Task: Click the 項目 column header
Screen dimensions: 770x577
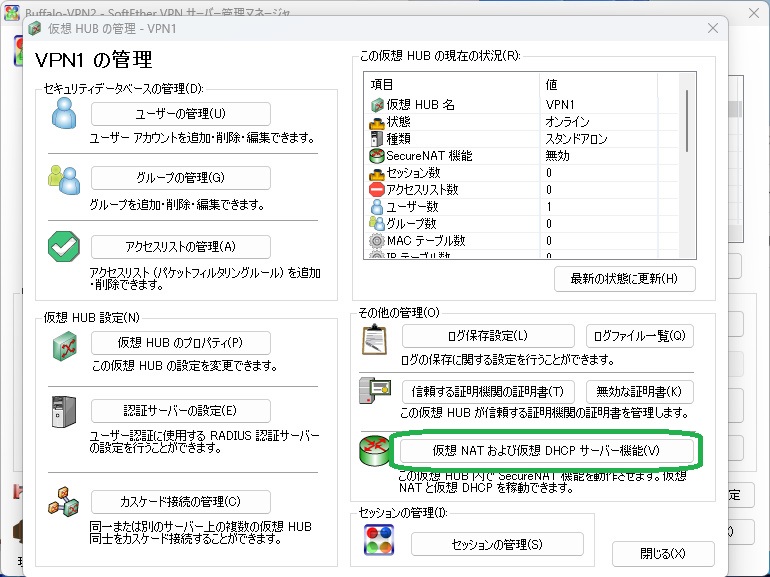Action: 452,84
